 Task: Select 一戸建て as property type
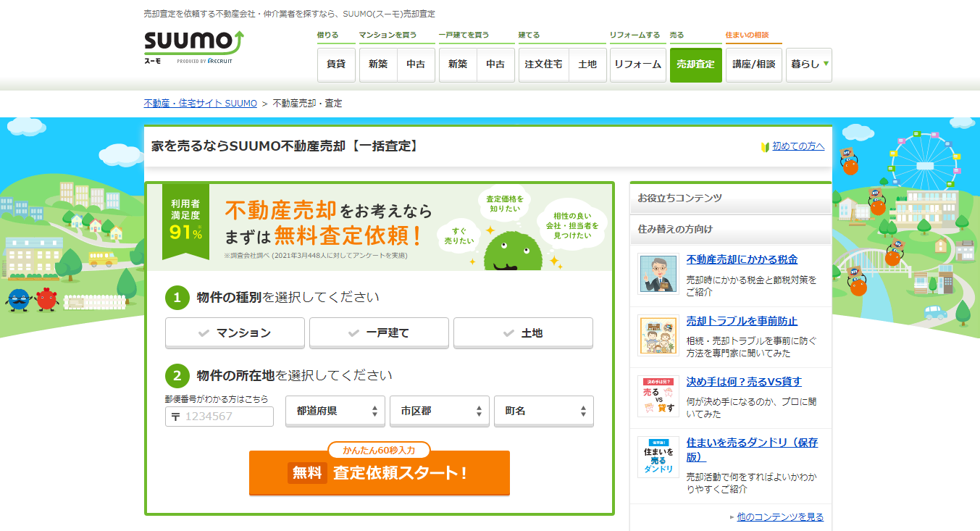(x=379, y=333)
